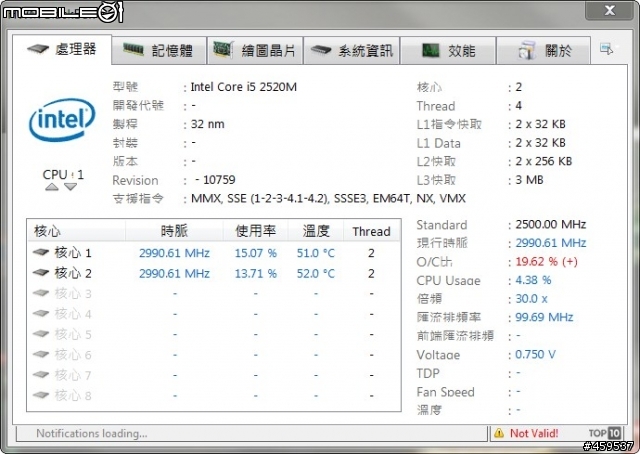Screen dimensions: 640x454
Task: Click the greyed 核心 3 chip icon
Action: pos(41,293)
